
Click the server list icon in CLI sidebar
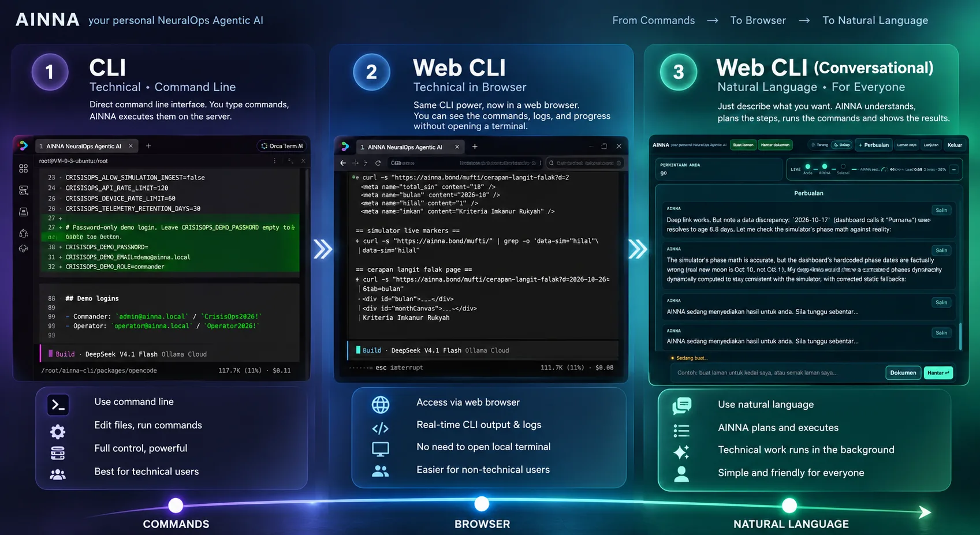tap(23, 190)
